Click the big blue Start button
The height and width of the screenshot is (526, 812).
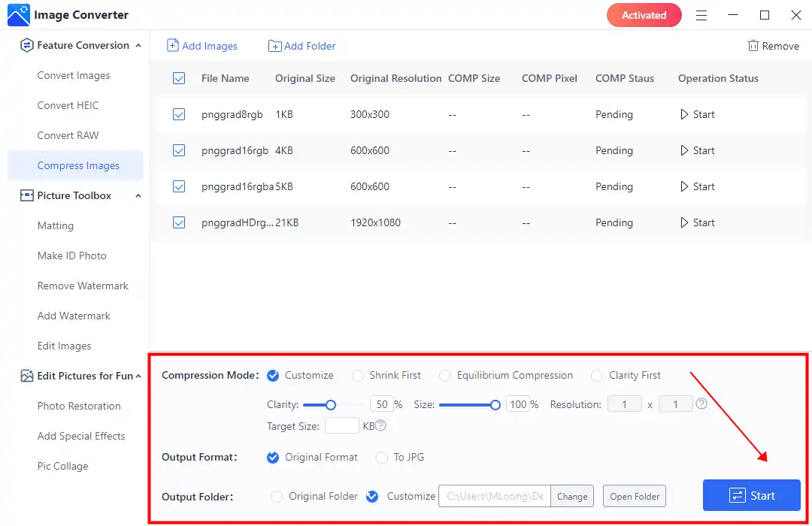coord(751,495)
